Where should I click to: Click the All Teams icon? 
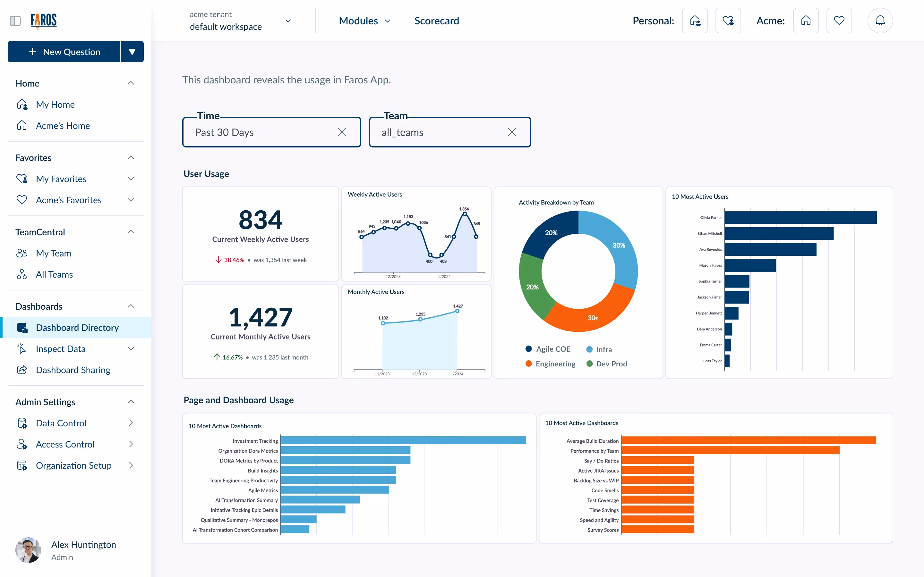click(x=22, y=274)
